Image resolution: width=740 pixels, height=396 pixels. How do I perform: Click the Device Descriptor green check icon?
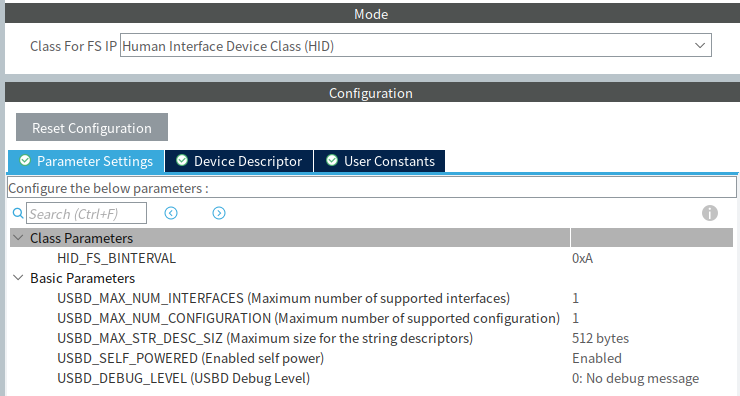(182, 160)
